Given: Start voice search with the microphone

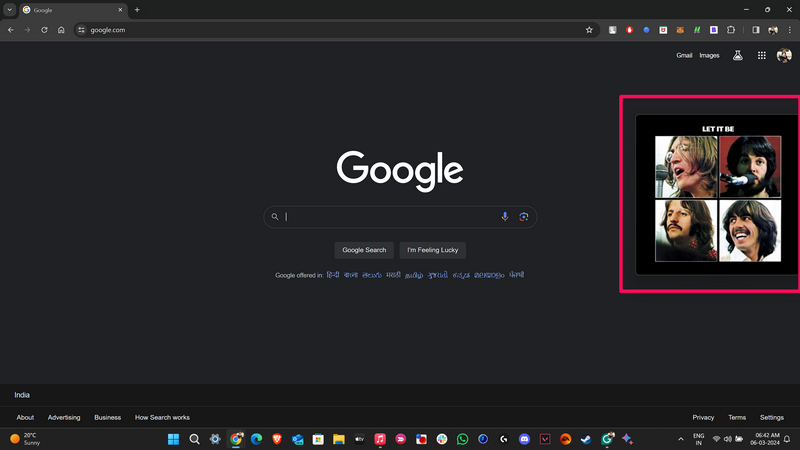Looking at the screenshot, I should (x=505, y=217).
